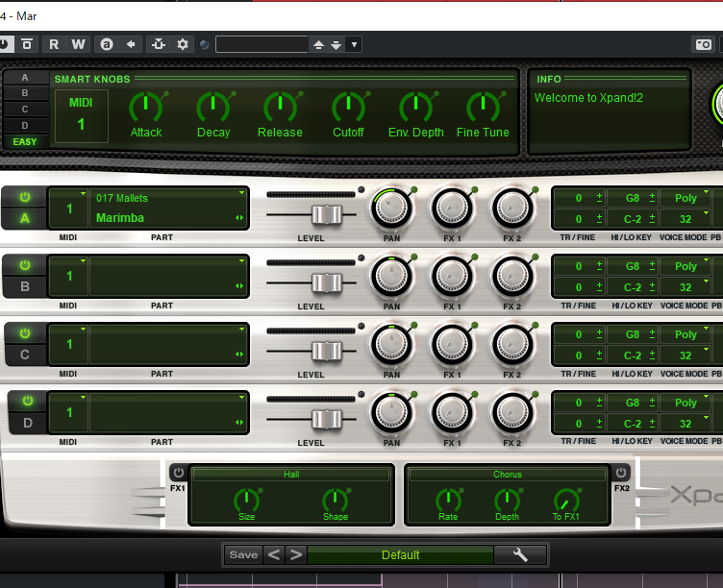Click FX1 Shape knob
723x588 pixels.
pyautogui.click(x=336, y=500)
